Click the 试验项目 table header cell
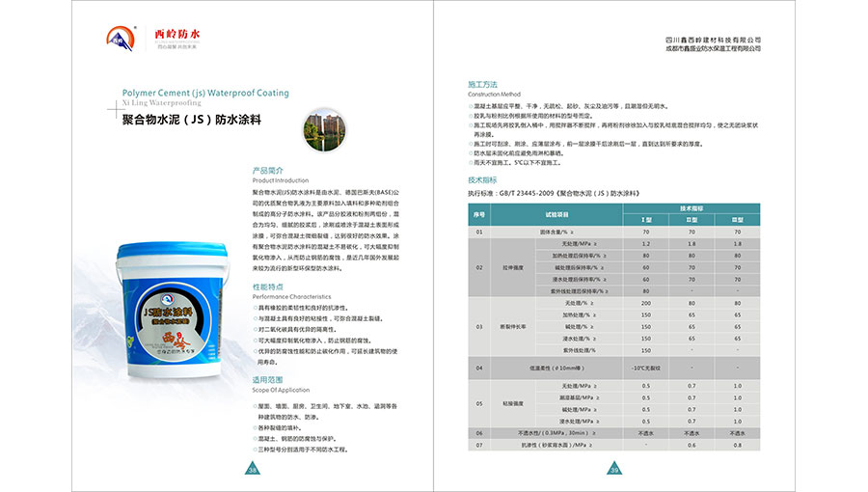 click(x=556, y=214)
